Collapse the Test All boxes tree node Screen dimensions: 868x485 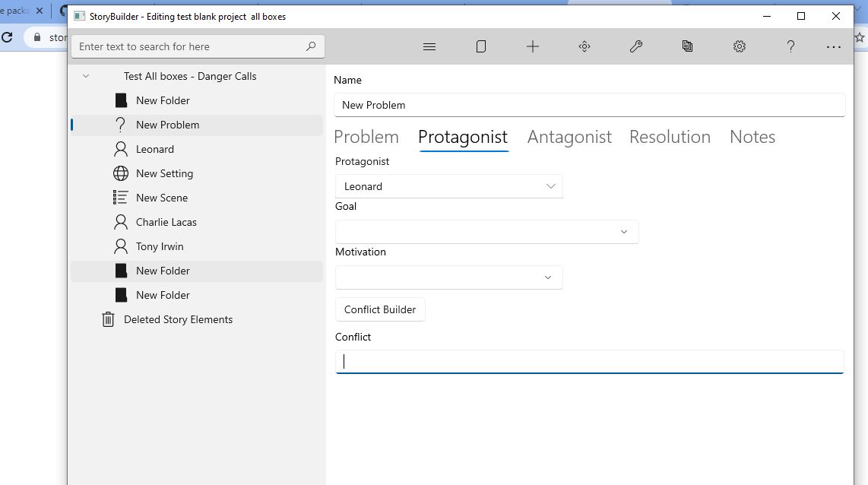[x=86, y=76]
